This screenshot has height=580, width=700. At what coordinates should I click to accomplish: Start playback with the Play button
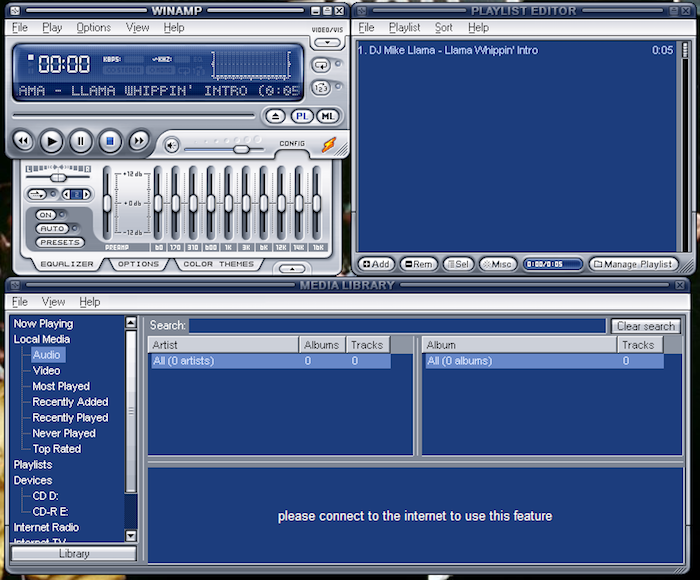[x=52, y=142]
